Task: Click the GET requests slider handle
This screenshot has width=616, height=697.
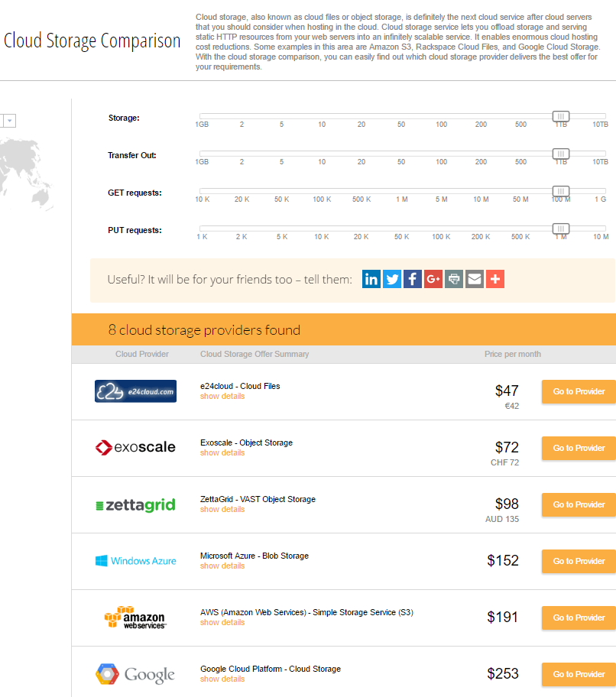Action: pyautogui.click(x=561, y=191)
